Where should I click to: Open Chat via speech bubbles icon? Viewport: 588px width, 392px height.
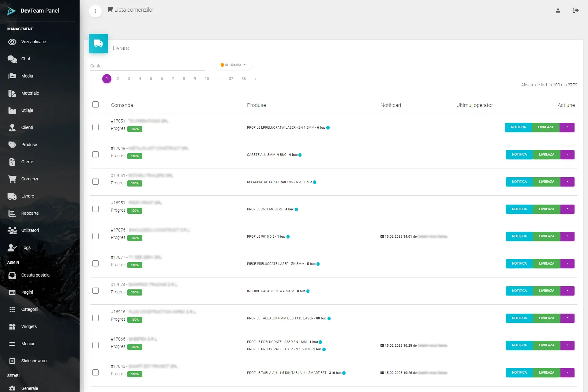coord(12,59)
